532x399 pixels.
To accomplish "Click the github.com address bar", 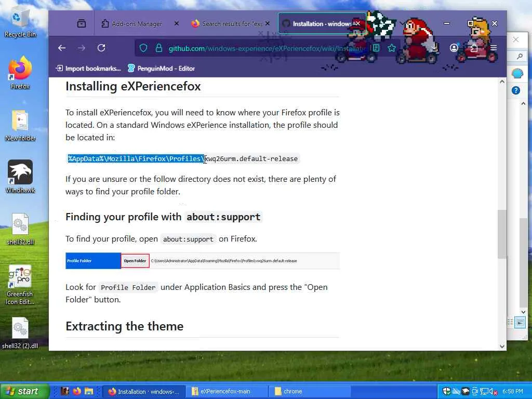I will tap(267, 48).
